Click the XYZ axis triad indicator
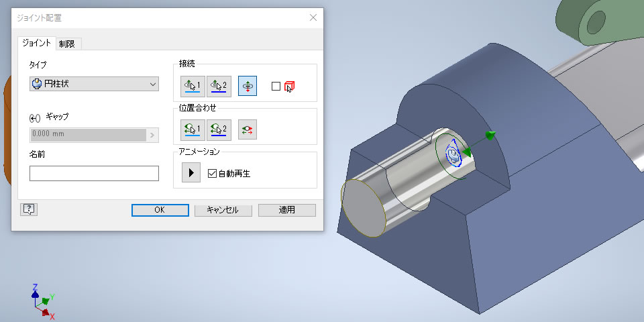This screenshot has height=322, width=644. point(43,301)
